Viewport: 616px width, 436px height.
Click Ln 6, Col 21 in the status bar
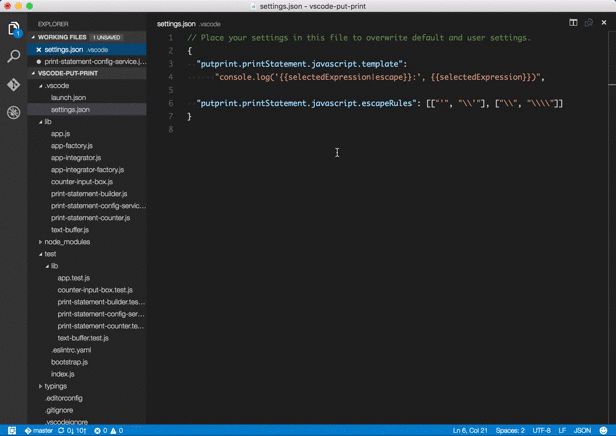point(470,431)
